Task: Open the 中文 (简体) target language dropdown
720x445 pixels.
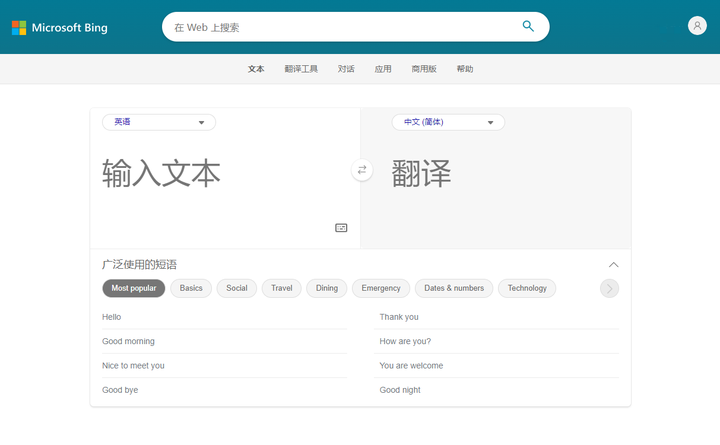Action: pos(448,122)
